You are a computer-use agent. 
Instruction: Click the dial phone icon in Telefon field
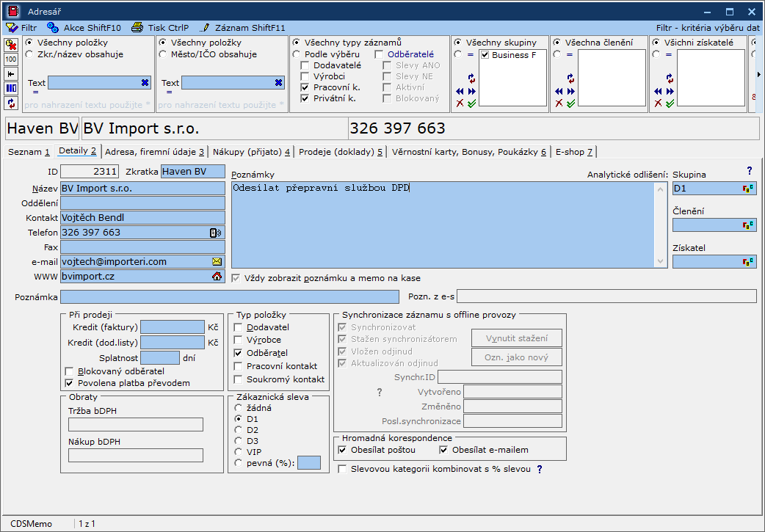pyautogui.click(x=215, y=233)
